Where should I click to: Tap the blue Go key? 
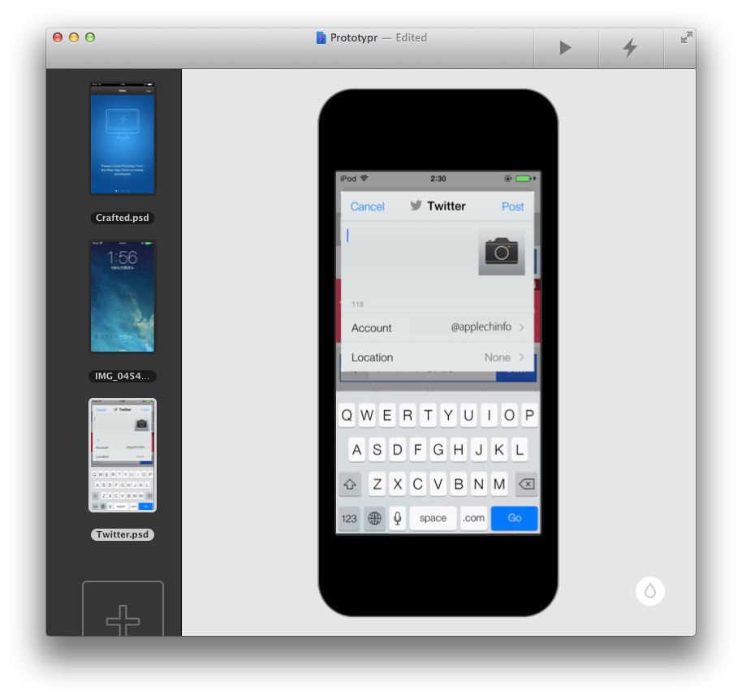515,518
